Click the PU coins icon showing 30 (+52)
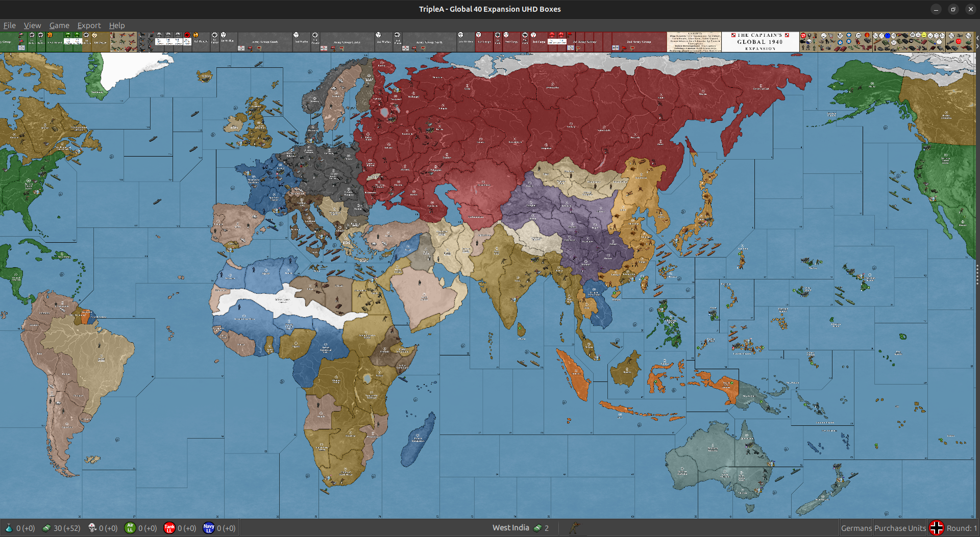The width and height of the screenshot is (980, 537). coord(46,528)
